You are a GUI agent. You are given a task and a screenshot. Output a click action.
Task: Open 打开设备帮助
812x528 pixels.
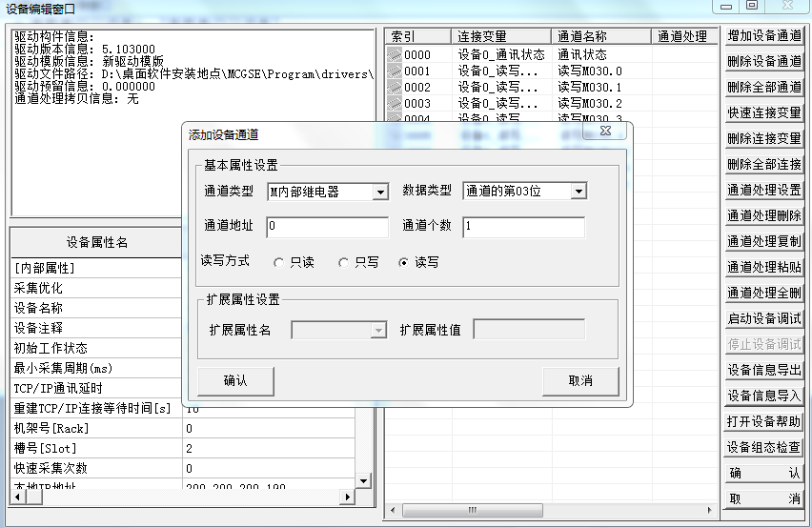pos(763,421)
